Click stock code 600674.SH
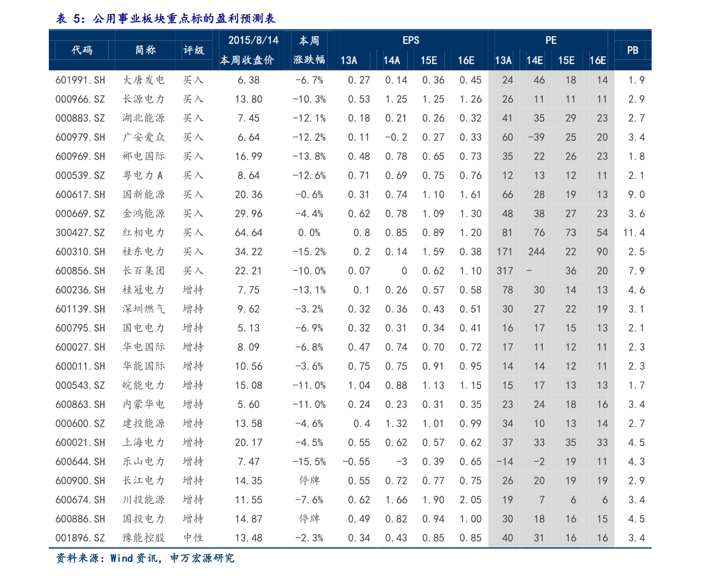Viewport: 728px width, 576px height. pyautogui.click(x=80, y=500)
